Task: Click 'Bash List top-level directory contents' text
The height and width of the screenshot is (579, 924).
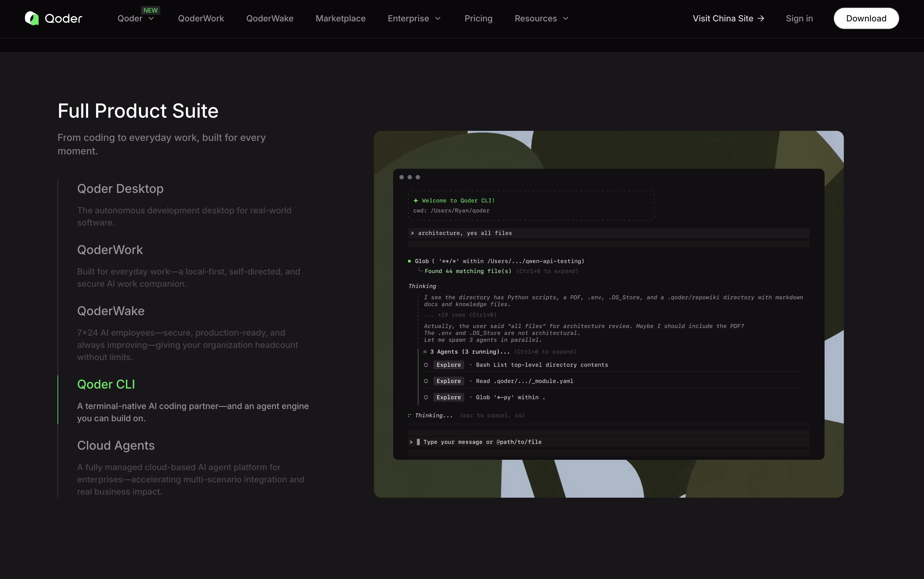Action: (542, 365)
